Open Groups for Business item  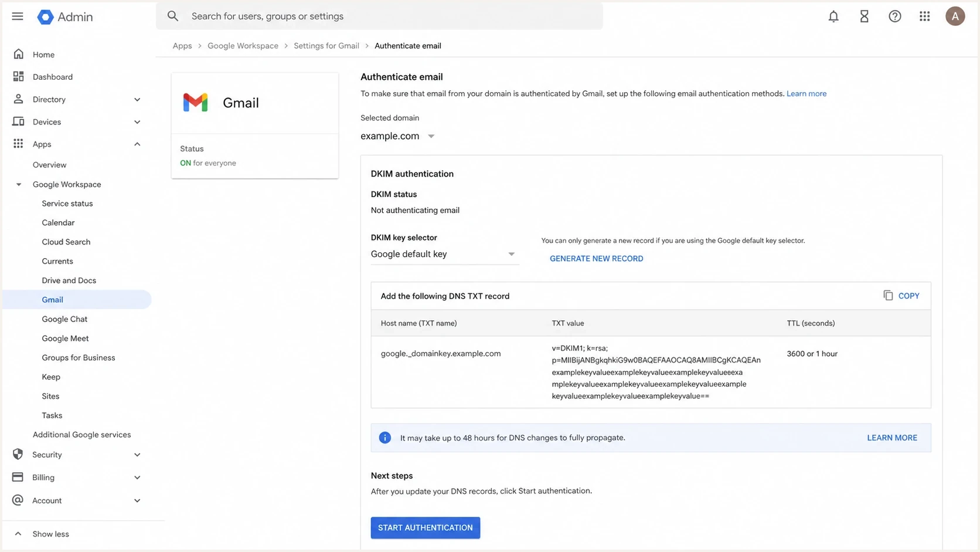coord(78,358)
